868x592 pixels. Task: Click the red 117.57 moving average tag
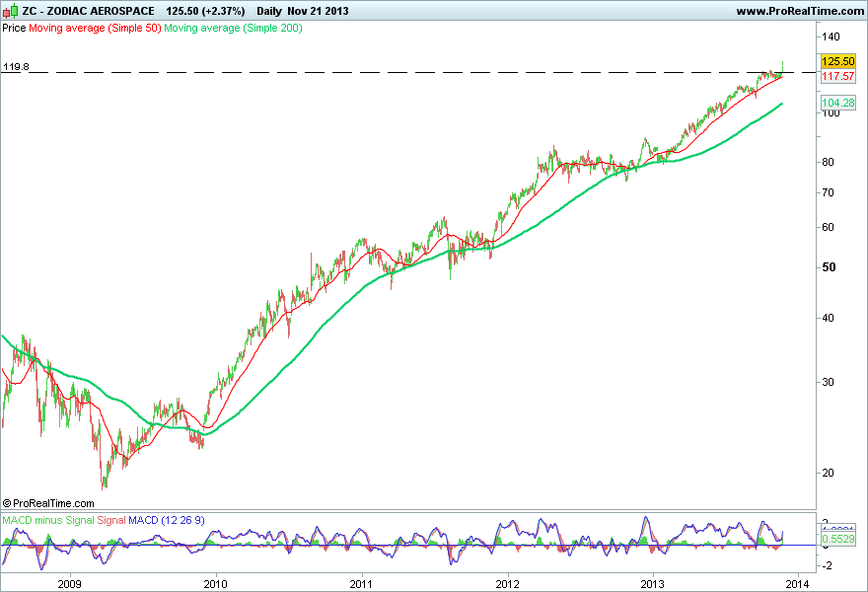tap(838, 76)
